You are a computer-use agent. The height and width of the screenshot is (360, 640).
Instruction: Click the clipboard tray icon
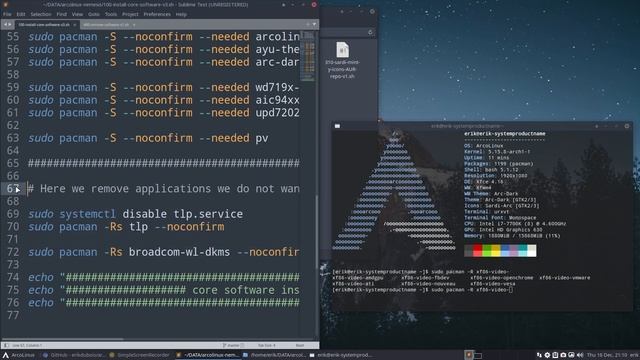point(555,355)
